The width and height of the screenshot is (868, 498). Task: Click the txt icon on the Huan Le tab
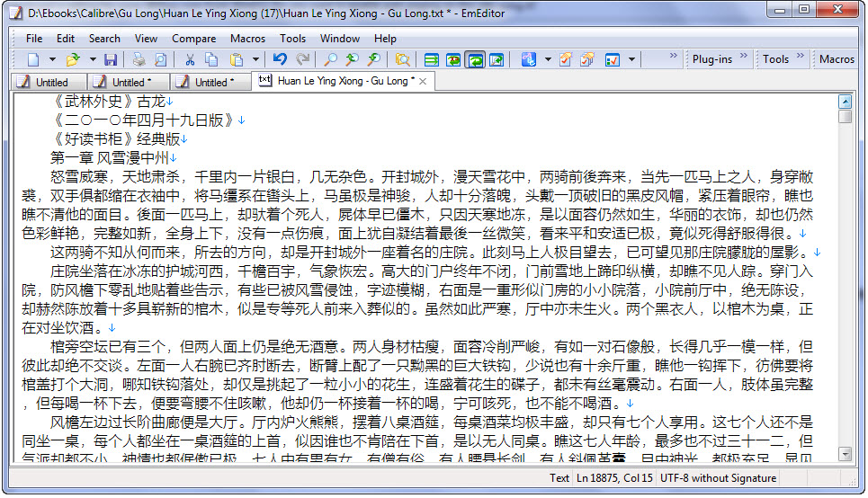(x=264, y=80)
